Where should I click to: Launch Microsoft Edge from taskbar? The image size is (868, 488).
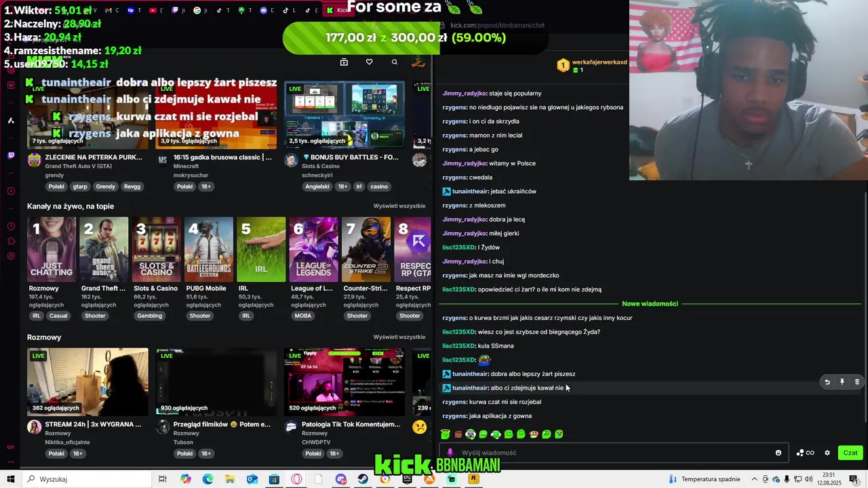point(208,479)
